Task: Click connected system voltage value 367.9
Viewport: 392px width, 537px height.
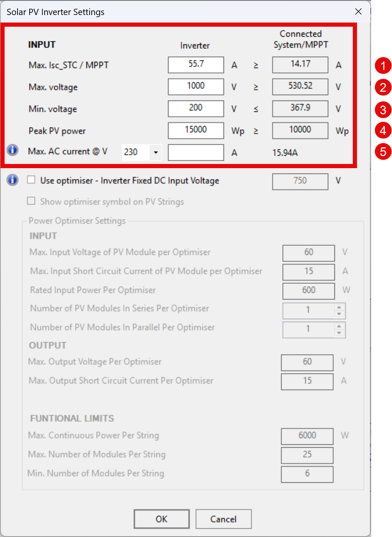Action: [x=300, y=108]
